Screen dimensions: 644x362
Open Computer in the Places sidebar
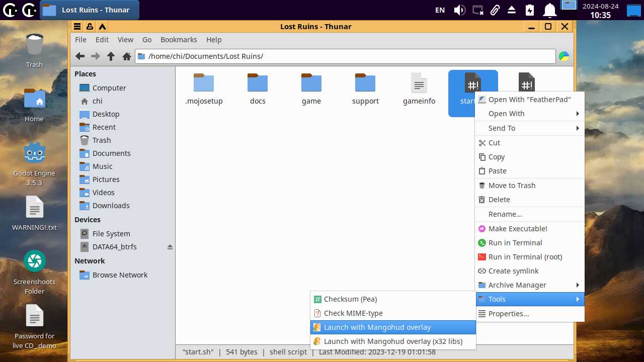pyautogui.click(x=122, y=88)
